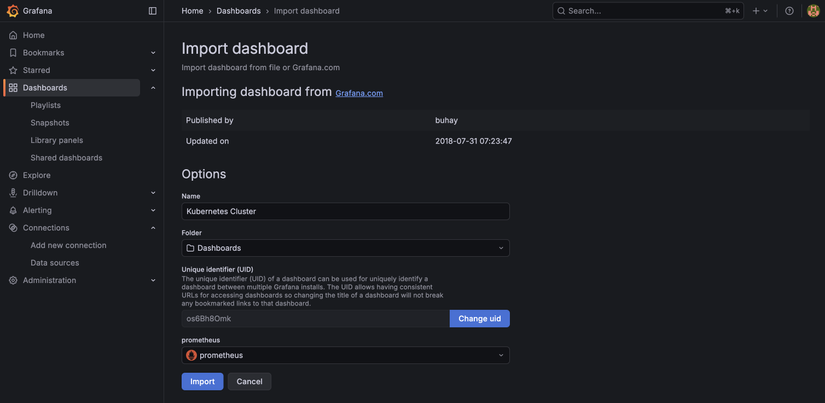The image size is (825, 403).
Task: Click the Home house icon in the sidebar
Action: pos(13,35)
